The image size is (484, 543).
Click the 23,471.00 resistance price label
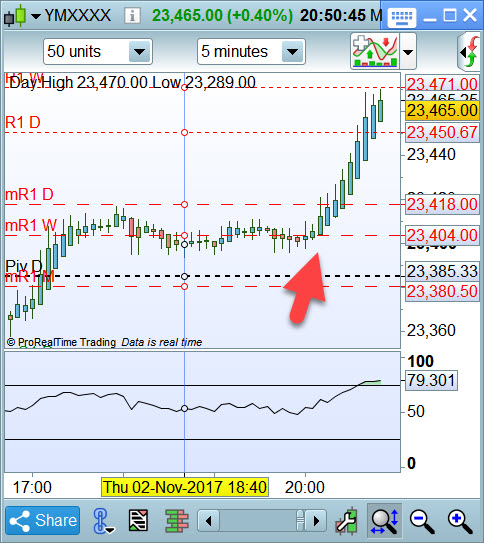(x=442, y=84)
